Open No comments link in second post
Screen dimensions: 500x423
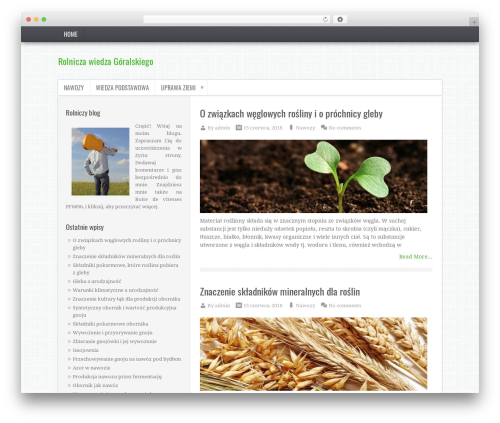click(345, 305)
